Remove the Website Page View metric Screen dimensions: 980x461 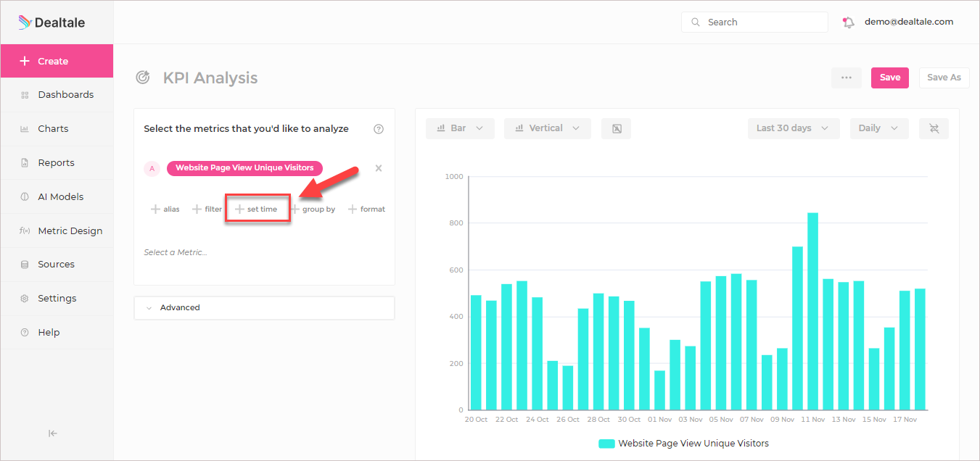coord(379,168)
